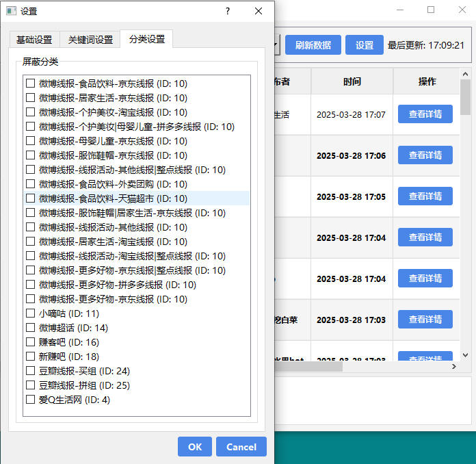Switch to the 基础设置 tab

pos(34,40)
